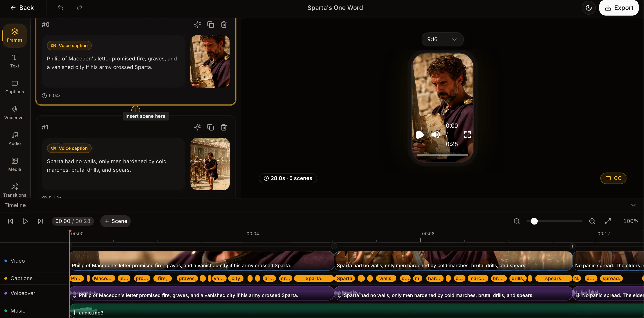644x318 pixels.
Task: Select the scene #0 thumbnail image
Action: tap(210, 61)
